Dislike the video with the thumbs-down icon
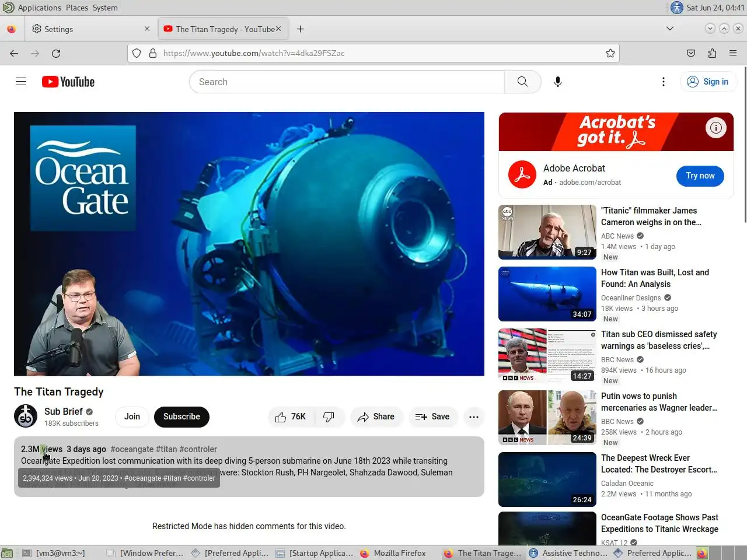 pyautogui.click(x=329, y=416)
